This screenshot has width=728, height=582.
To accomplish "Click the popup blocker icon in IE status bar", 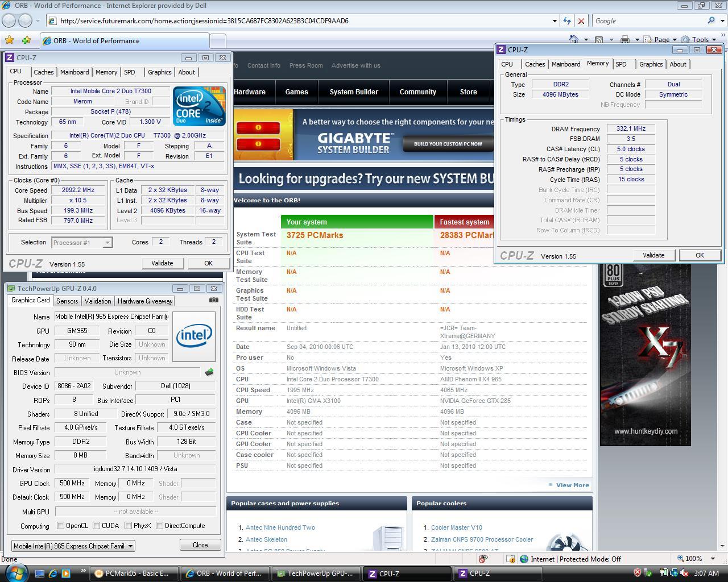I will [x=483, y=559].
